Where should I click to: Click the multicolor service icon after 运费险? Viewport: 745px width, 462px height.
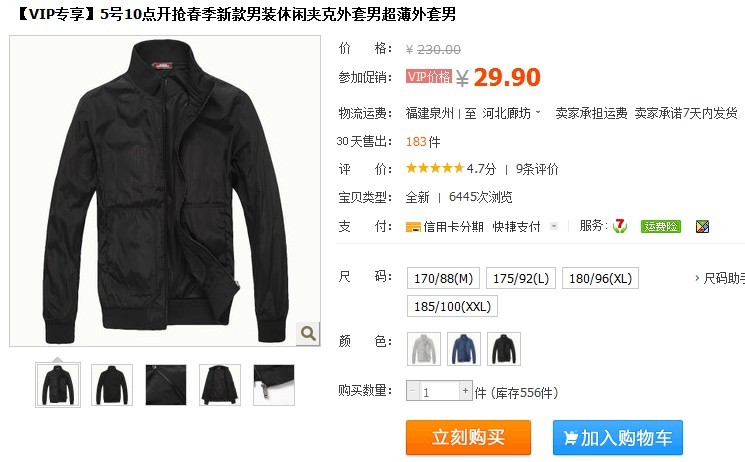point(702,227)
